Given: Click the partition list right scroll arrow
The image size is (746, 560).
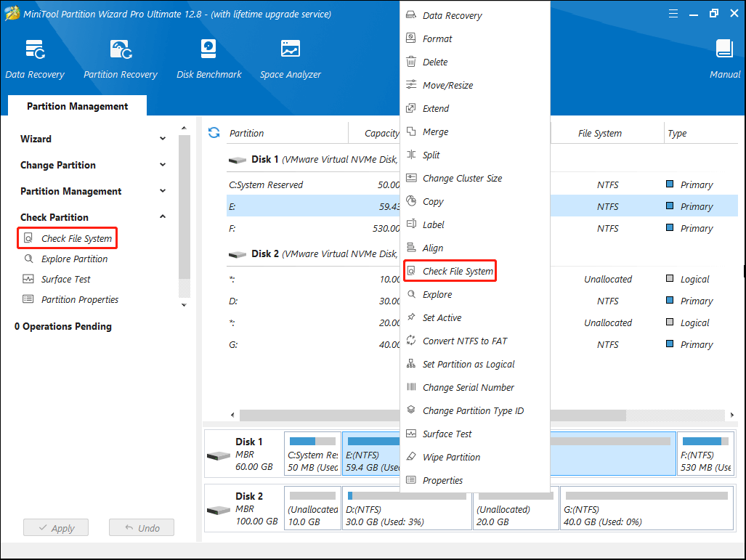Looking at the screenshot, I should pyautogui.click(x=732, y=415).
